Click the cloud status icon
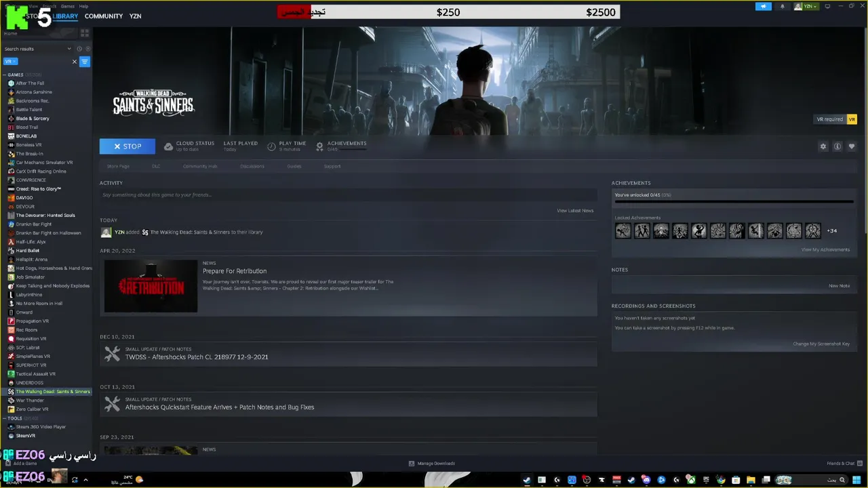Screen dimensions: 868x488 coord(169,146)
